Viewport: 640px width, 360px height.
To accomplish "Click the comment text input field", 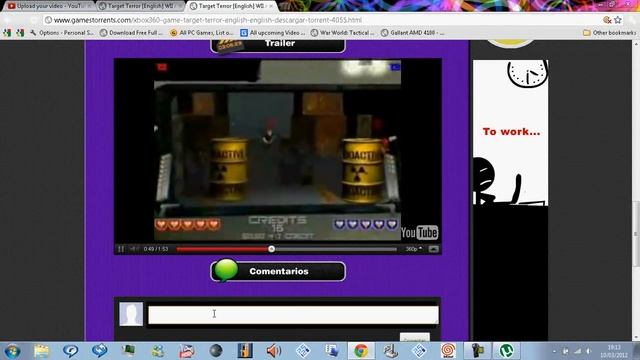I will coord(293,315).
